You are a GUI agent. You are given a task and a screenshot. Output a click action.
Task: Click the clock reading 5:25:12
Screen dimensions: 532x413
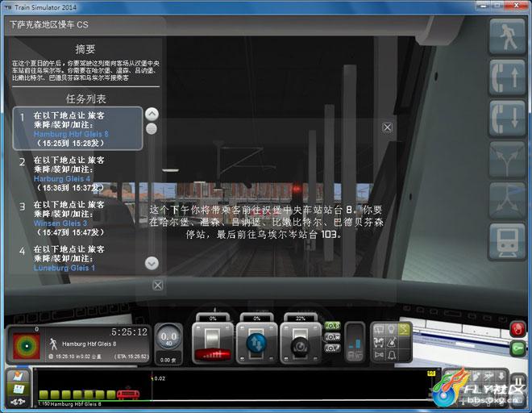pos(129,332)
